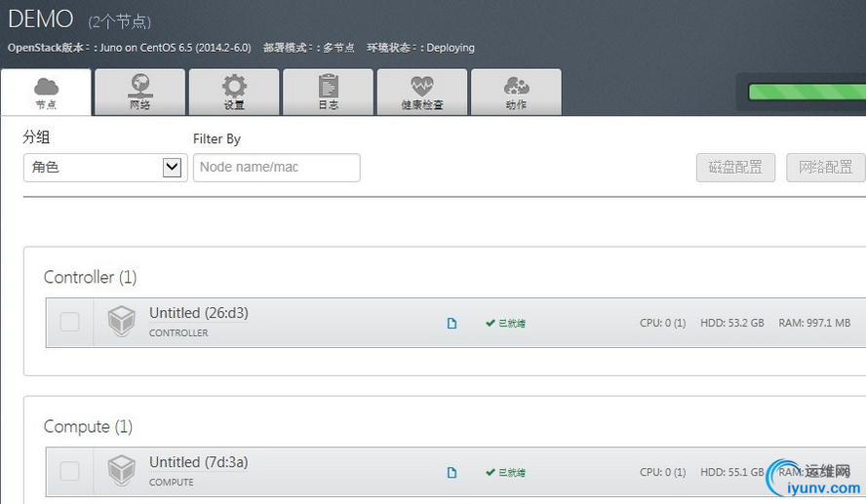Switch to the 日志 logs tab
866x504 pixels.
[328, 93]
